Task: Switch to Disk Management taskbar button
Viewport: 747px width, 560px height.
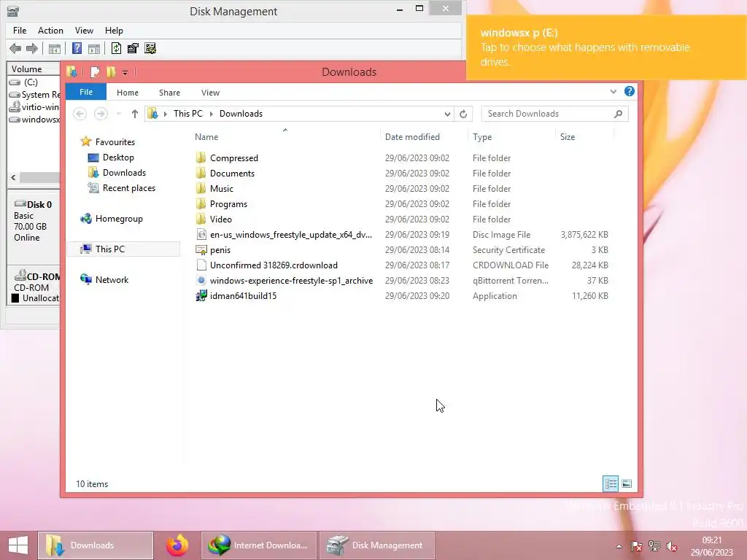Action: pyautogui.click(x=376, y=545)
